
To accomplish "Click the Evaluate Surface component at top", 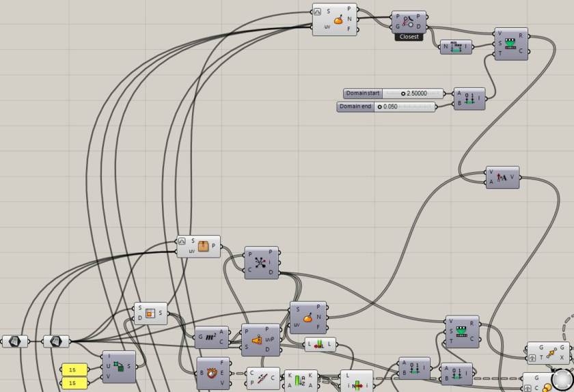I will pyautogui.click(x=338, y=20).
